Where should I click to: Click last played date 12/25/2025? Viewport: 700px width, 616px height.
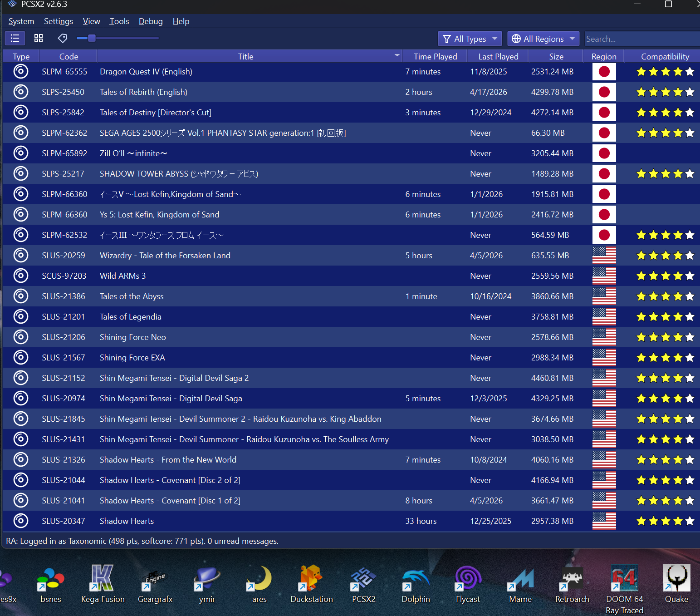(x=490, y=521)
